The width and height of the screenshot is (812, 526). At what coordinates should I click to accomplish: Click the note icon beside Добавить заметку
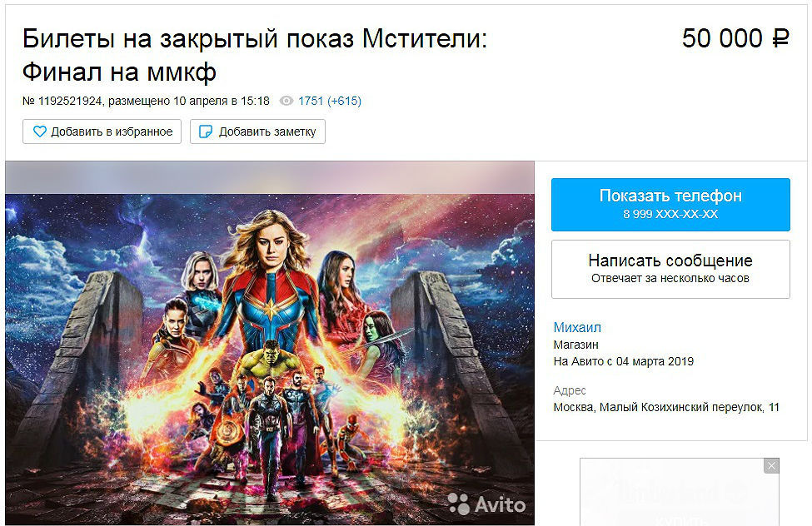point(206,131)
